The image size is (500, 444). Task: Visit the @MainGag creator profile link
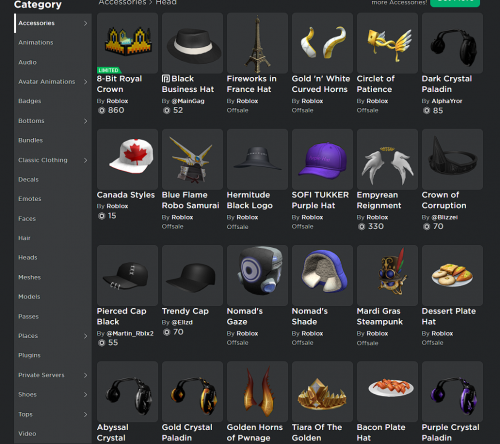pyautogui.click(x=188, y=101)
